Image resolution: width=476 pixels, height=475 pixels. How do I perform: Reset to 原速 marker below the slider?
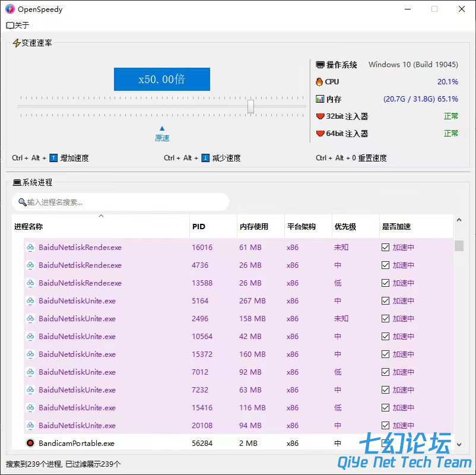pos(162,134)
